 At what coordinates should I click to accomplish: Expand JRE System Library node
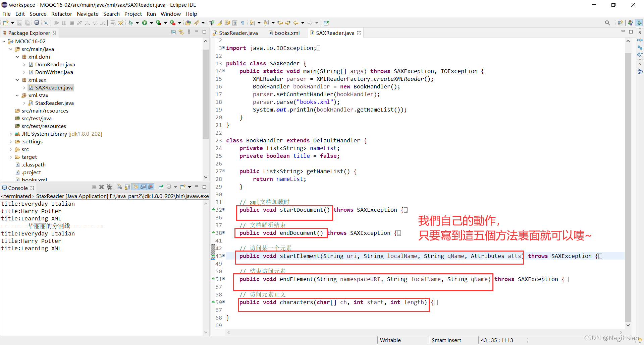point(11,134)
